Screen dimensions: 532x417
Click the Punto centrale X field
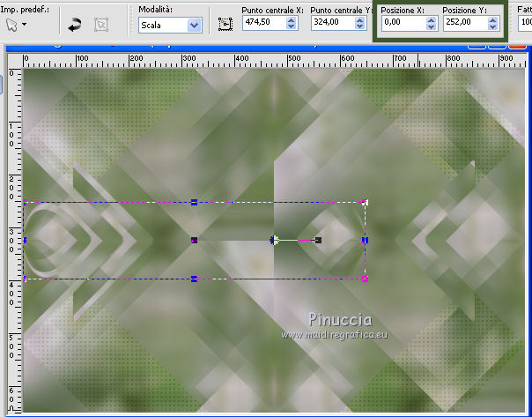coord(264,22)
